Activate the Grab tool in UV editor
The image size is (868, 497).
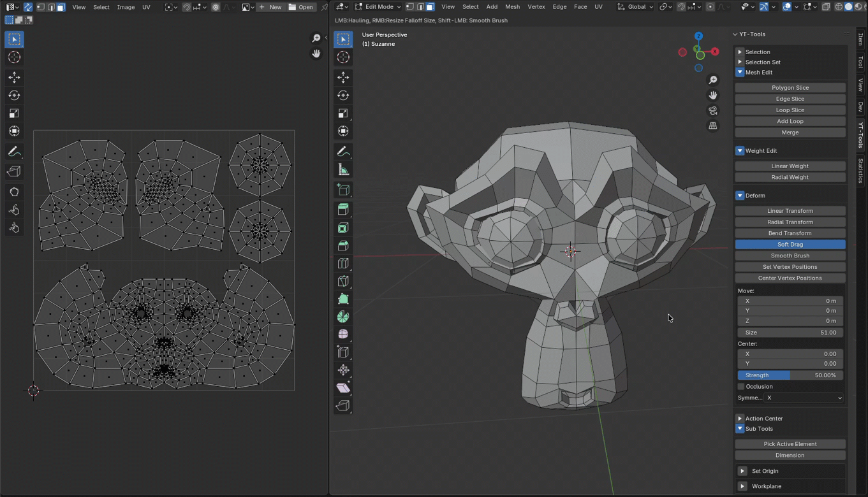click(x=14, y=192)
